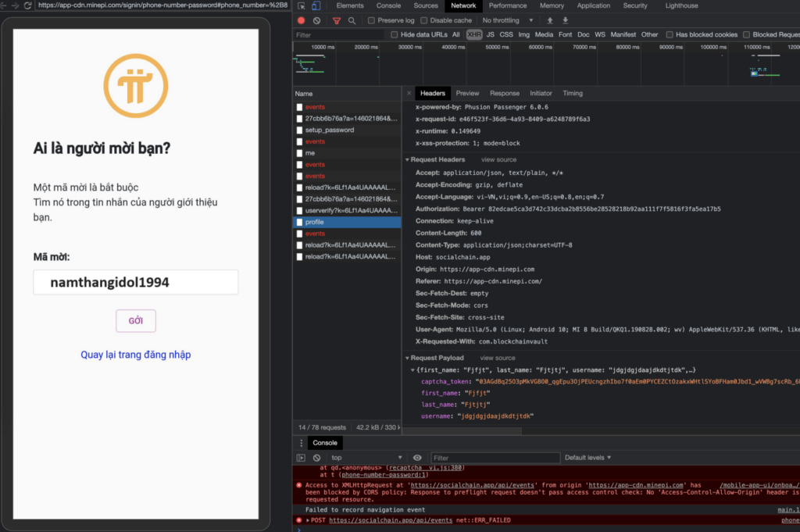Screen dimensions: 800x532
Task: Stop recording network log with red button
Action: tap(301, 20)
